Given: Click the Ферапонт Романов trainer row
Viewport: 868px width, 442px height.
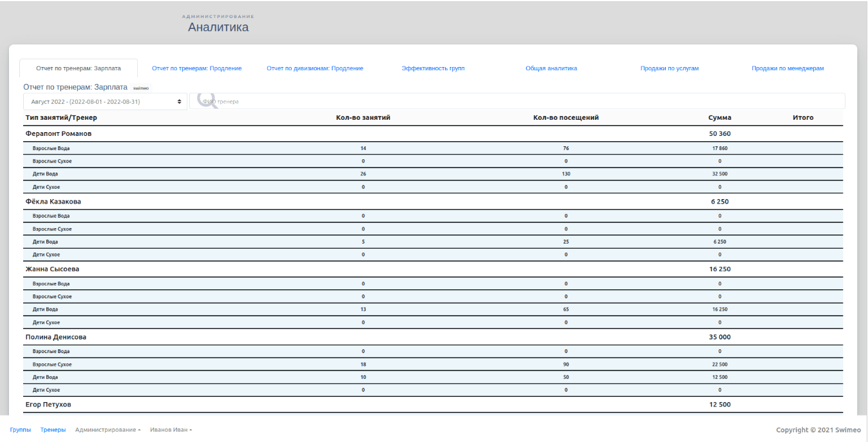Looking at the screenshot, I should point(433,134).
